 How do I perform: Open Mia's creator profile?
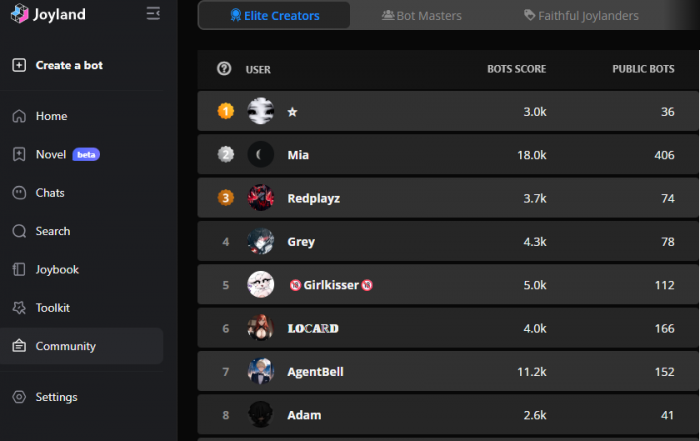[447, 155]
